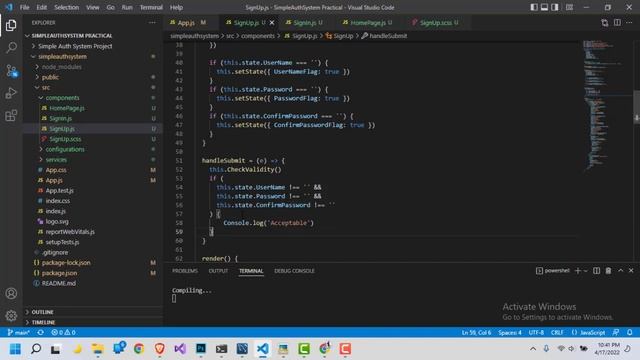The height and width of the screenshot is (360, 640).
Task: Click the synchronize changes icon in status bar
Action: click(40, 332)
